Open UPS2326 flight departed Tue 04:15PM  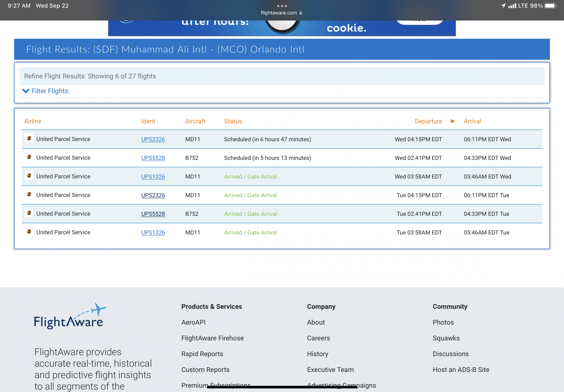click(153, 195)
